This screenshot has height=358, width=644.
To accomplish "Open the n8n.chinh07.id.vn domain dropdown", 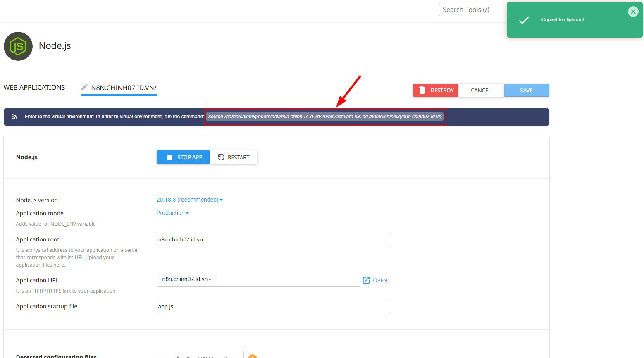I will coord(187,280).
